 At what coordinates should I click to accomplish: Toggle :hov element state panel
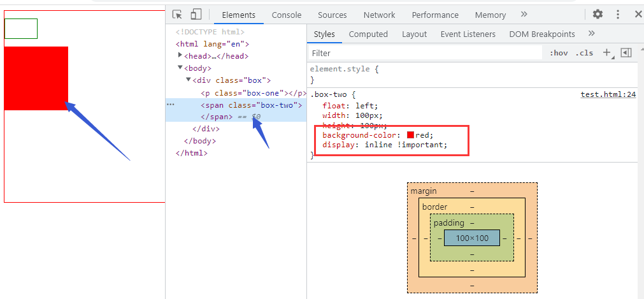pyautogui.click(x=559, y=53)
